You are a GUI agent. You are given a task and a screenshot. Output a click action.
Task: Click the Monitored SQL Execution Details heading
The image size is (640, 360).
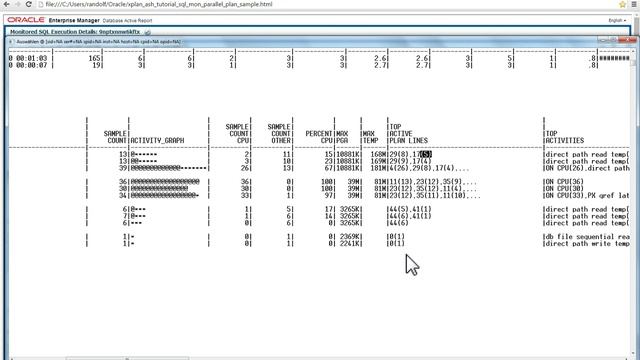75,32
